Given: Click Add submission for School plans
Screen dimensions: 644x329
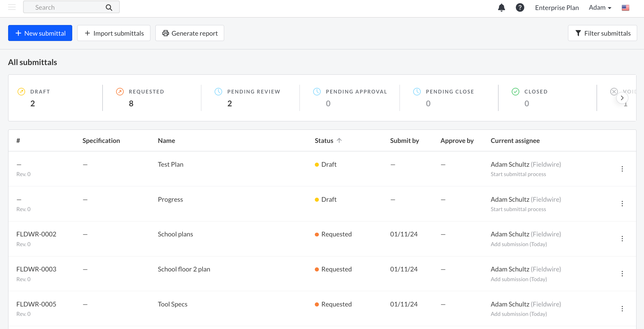Looking at the screenshot, I should pyautogui.click(x=519, y=244).
